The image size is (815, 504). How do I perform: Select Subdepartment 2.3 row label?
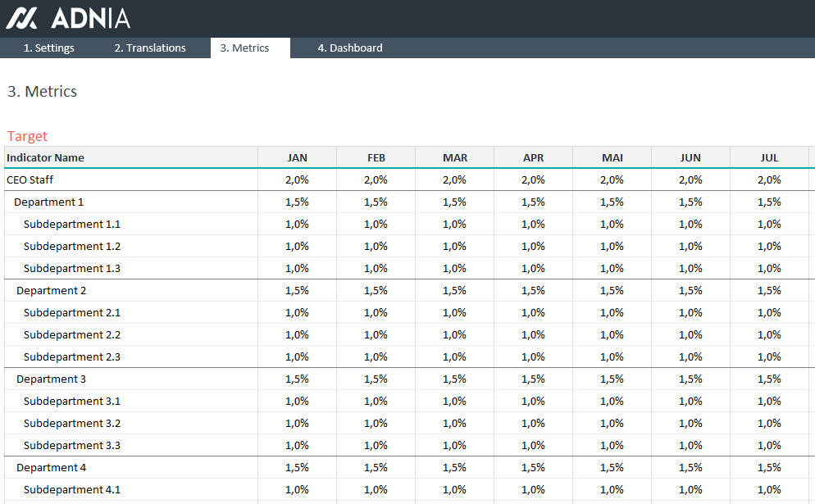[x=71, y=357]
